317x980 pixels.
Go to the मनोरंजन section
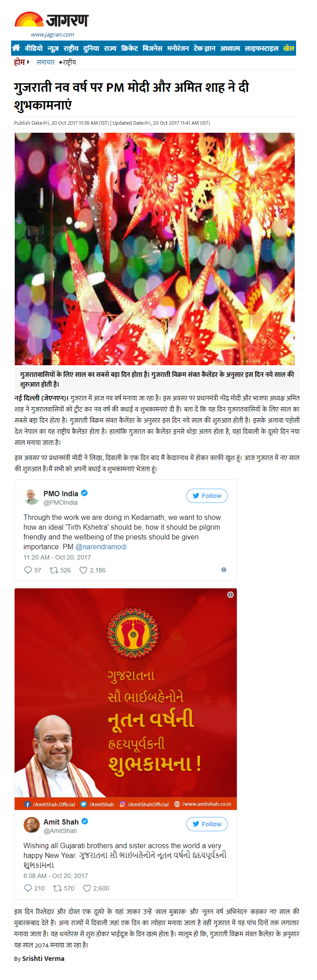click(178, 48)
